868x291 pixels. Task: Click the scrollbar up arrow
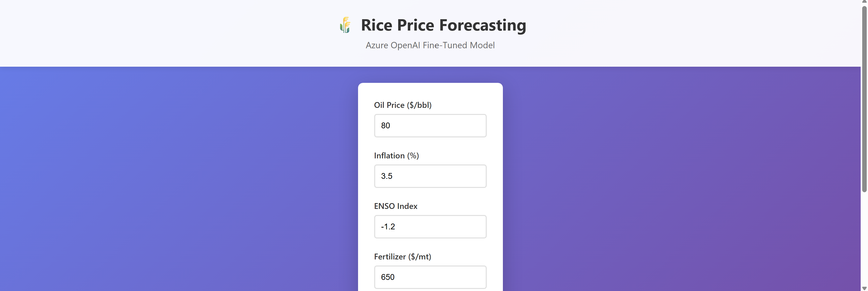[864, 2]
